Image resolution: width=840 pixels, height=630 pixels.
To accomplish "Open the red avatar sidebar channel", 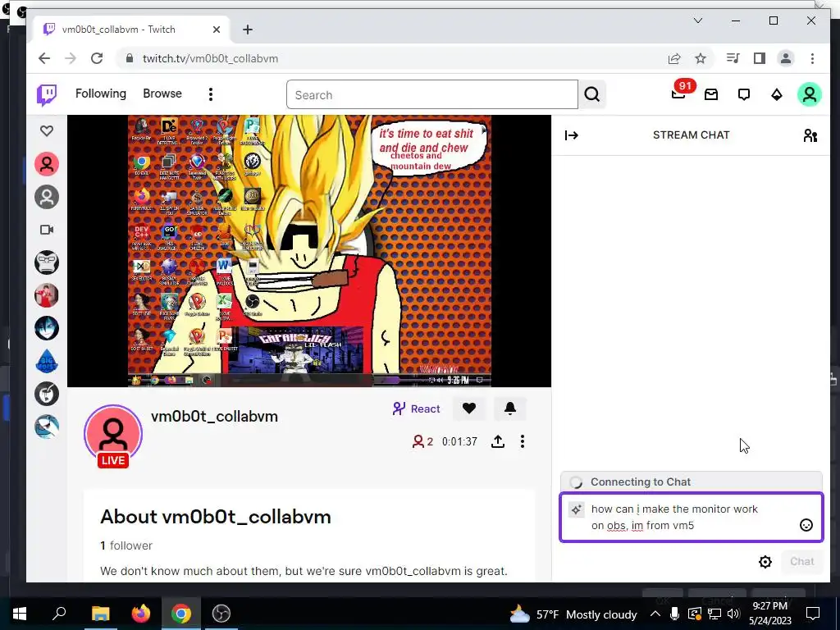I will point(47,164).
